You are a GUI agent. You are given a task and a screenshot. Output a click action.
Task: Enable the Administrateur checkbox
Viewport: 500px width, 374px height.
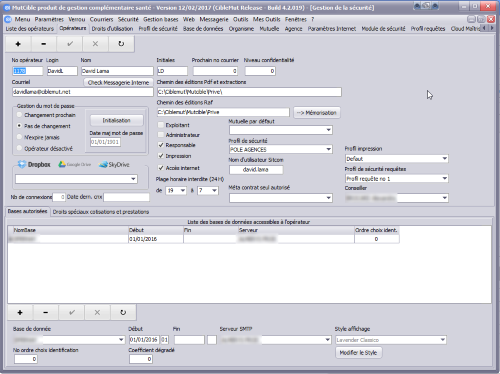[x=161, y=135]
